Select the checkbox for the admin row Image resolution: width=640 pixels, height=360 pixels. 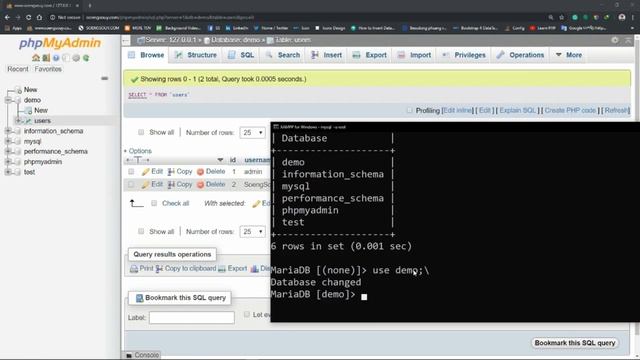pyautogui.click(x=131, y=172)
